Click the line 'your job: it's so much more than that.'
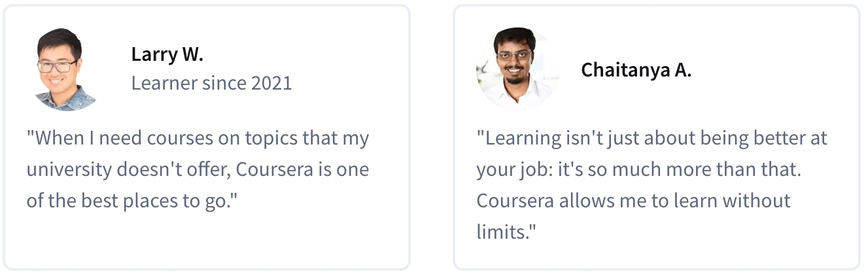Screen dimensions: 868x274 click(x=639, y=169)
